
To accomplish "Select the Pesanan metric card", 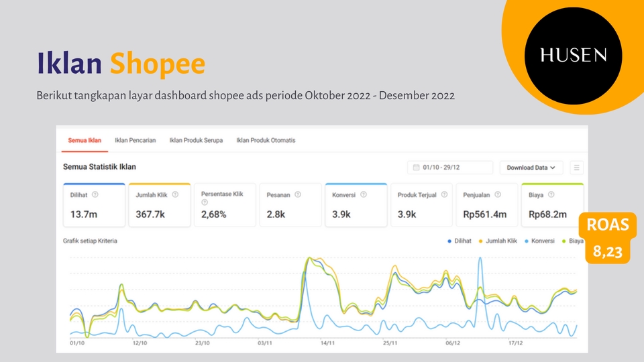I will [290, 205].
